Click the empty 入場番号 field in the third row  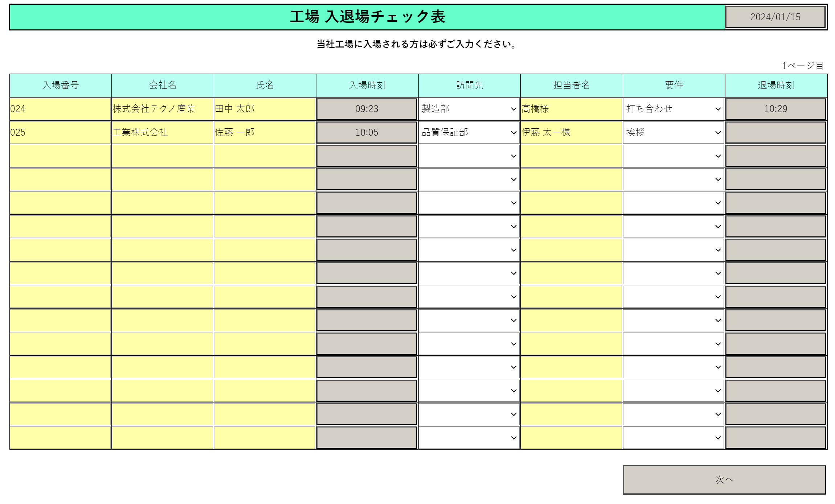pyautogui.click(x=60, y=156)
